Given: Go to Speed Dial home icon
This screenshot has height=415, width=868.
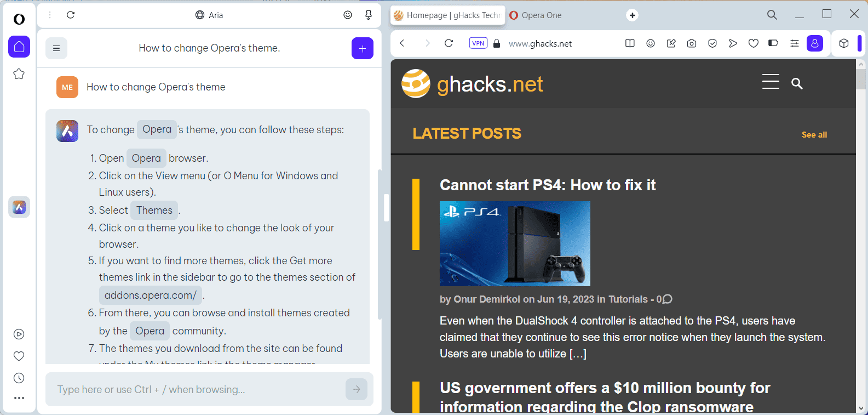Looking at the screenshot, I should pyautogui.click(x=19, y=47).
